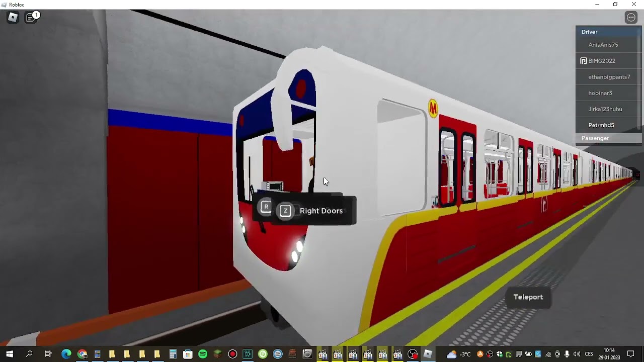Screen dimensions: 644x362
Task: Switch the CES keyboard language indicator
Action: 589,354
